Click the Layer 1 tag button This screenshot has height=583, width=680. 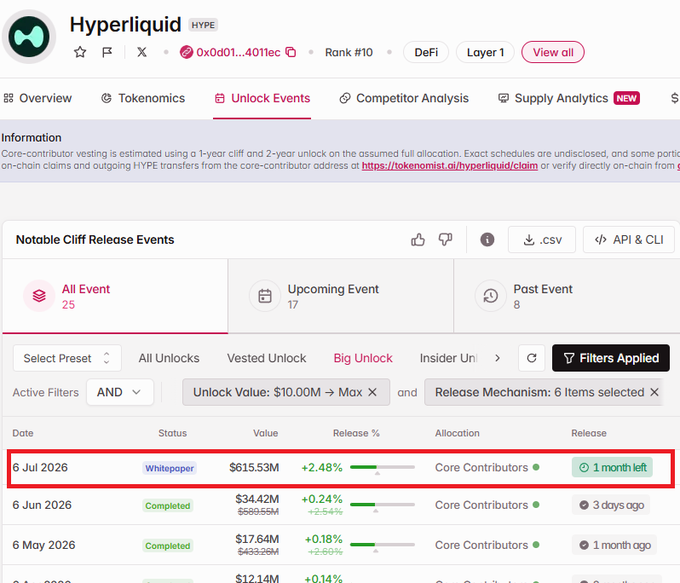485,52
